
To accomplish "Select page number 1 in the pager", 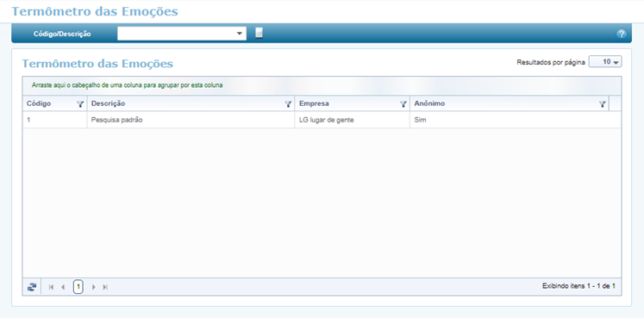I will pos(78,287).
